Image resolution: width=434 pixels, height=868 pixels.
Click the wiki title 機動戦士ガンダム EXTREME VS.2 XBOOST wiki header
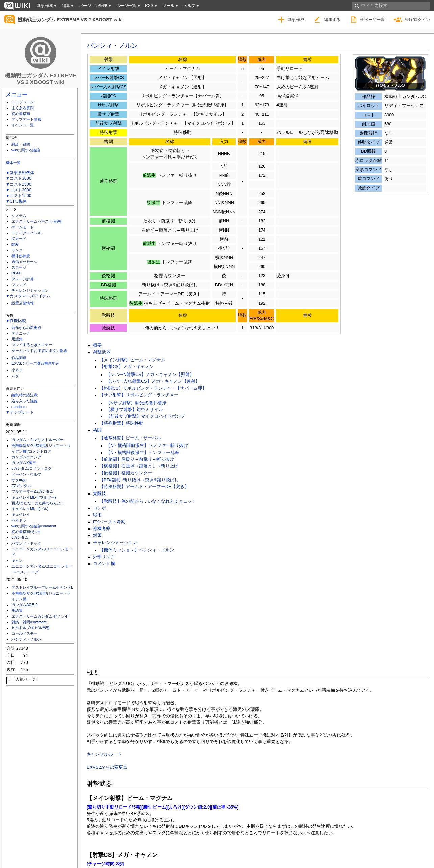(70, 20)
